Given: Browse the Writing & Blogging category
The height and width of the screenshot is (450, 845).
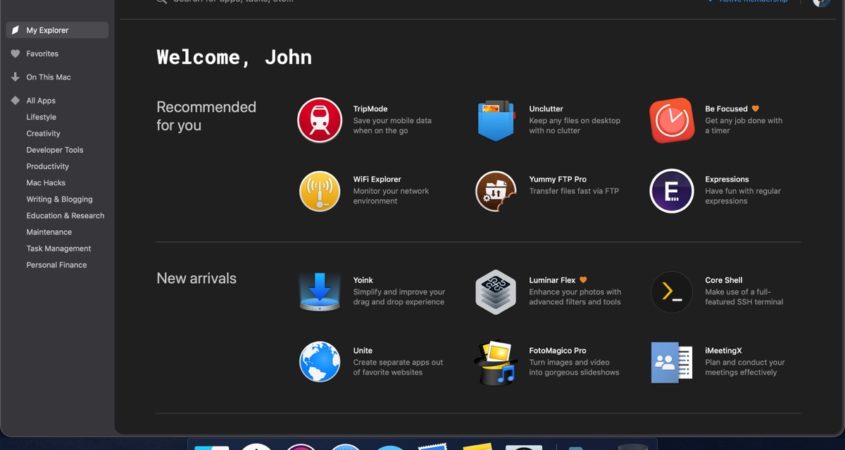Looking at the screenshot, I should 59,199.
